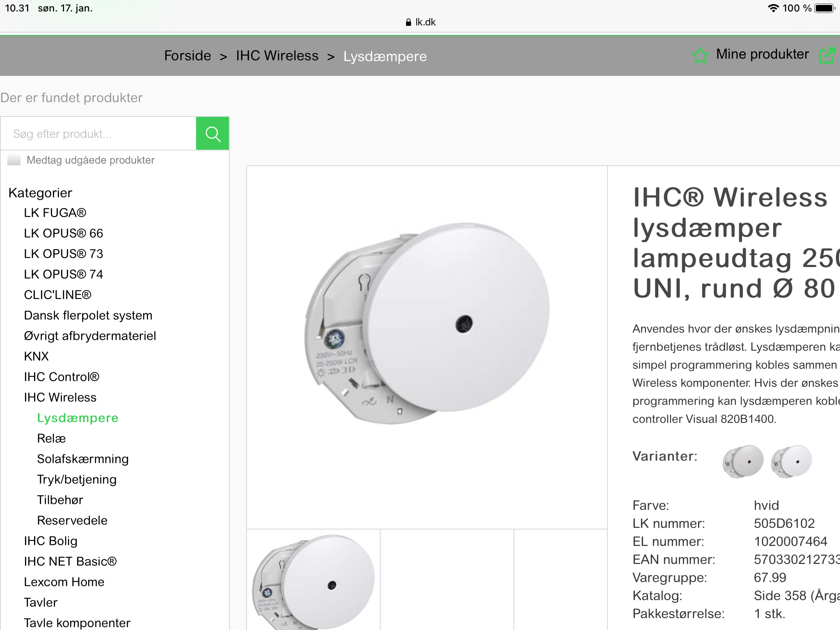
Task: Go to Forside in the breadcrumb
Action: [x=187, y=56]
